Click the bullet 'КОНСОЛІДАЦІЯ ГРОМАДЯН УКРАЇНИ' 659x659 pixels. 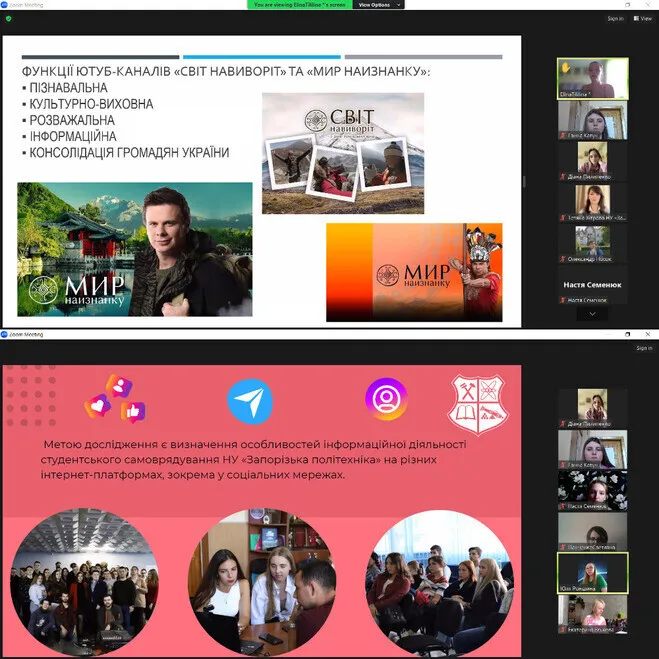tap(129, 153)
